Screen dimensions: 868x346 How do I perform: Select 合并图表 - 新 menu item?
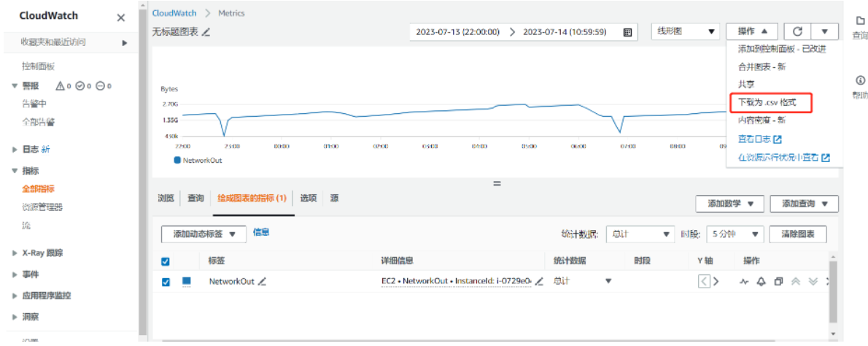(x=762, y=67)
